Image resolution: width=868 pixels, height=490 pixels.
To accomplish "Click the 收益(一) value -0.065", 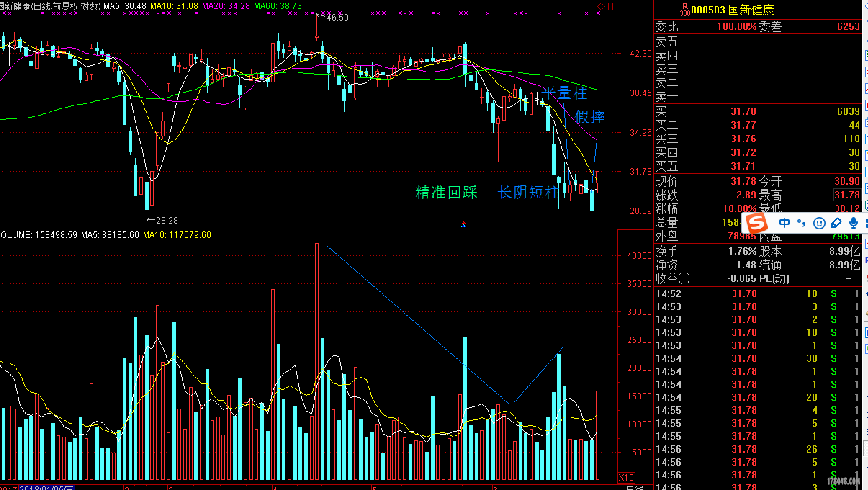I will [741, 278].
